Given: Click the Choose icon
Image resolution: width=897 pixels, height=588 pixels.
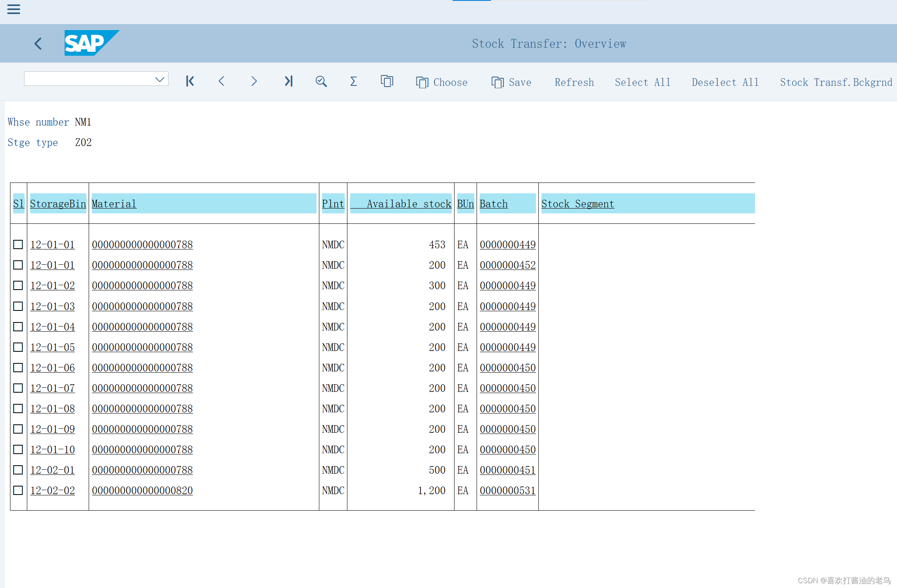Looking at the screenshot, I should [x=422, y=82].
